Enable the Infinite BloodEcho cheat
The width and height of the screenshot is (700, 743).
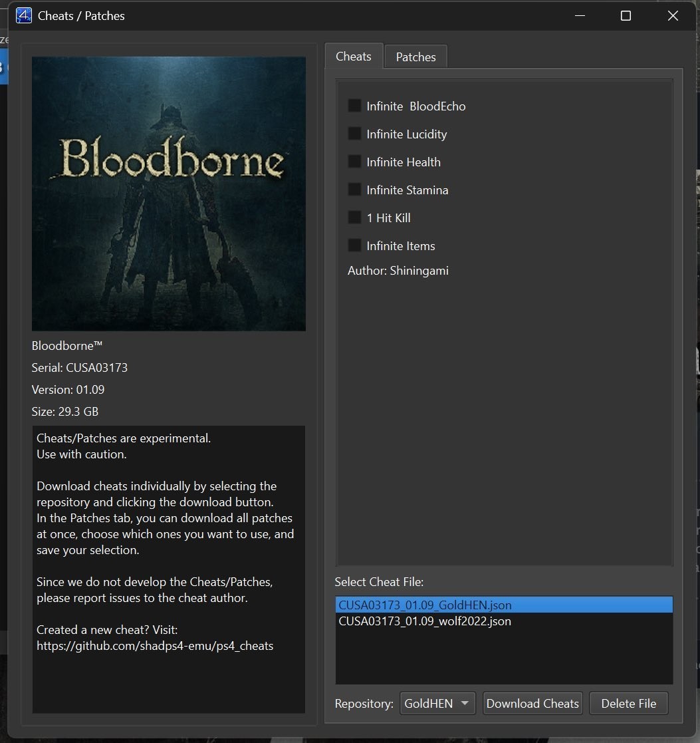click(355, 106)
